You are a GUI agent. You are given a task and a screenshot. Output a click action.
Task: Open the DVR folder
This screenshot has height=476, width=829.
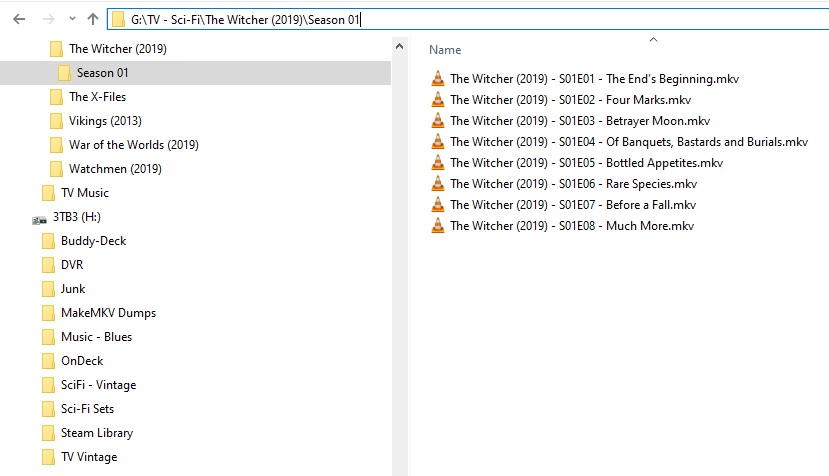(72, 264)
